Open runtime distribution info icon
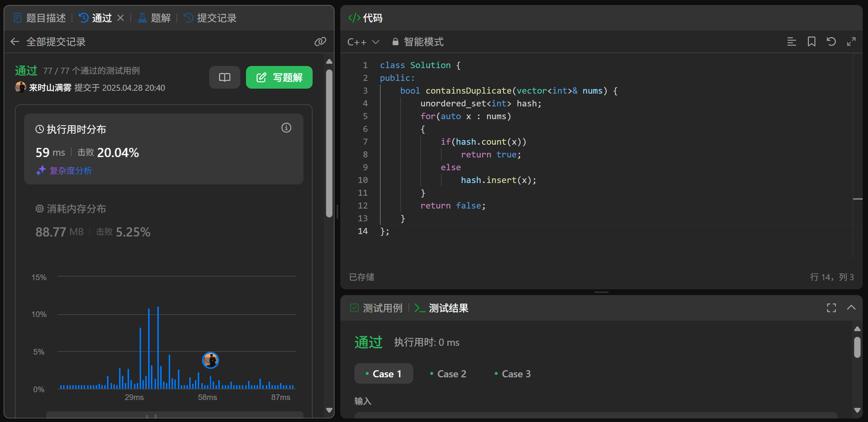This screenshot has height=422, width=868. (286, 128)
